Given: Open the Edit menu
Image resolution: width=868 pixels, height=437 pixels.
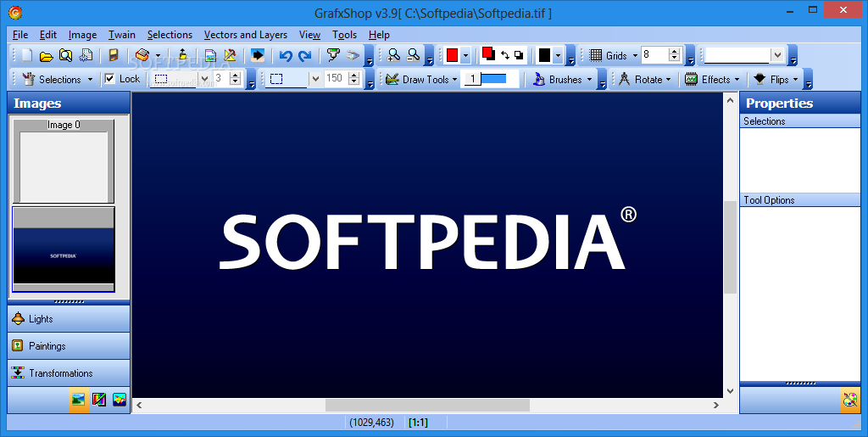Looking at the screenshot, I should [48, 34].
